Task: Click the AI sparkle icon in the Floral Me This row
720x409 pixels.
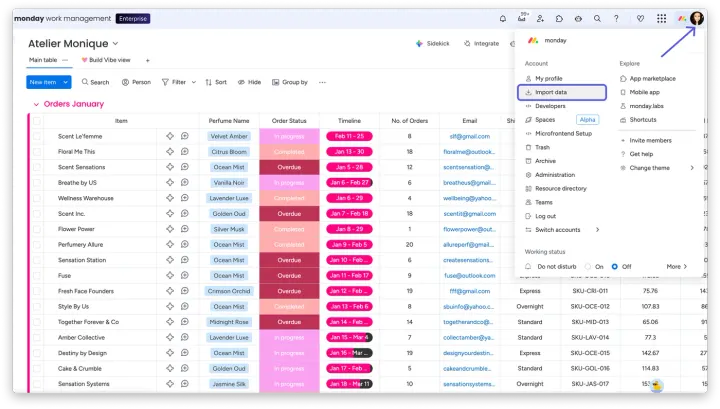Action: (x=170, y=151)
